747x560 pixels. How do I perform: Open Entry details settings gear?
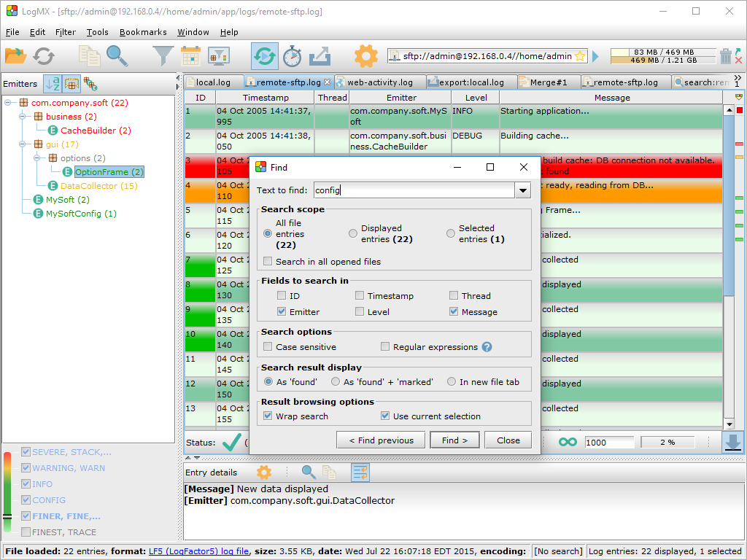coord(263,472)
